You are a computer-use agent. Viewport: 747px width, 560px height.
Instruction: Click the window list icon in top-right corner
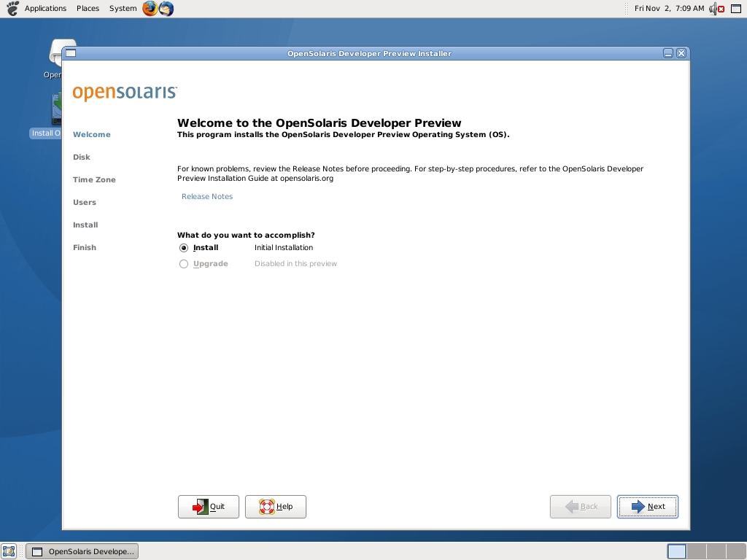[x=736, y=9]
